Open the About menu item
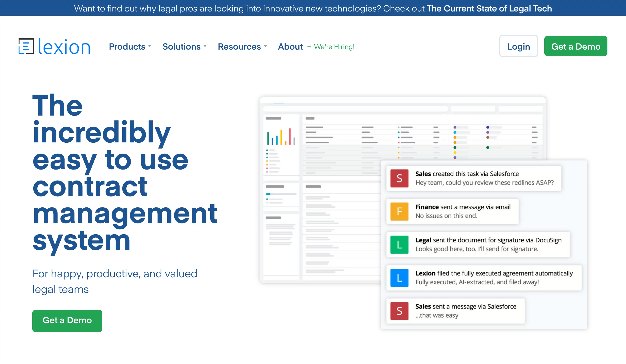This screenshot has width=626, height=364. (x=290, y=46)
